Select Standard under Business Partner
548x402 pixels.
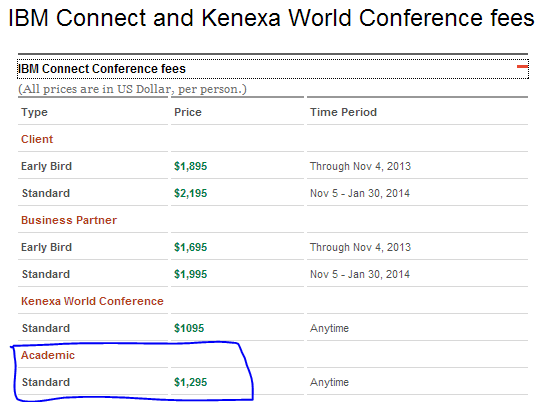pyautogui.click(x=46, y=274)
